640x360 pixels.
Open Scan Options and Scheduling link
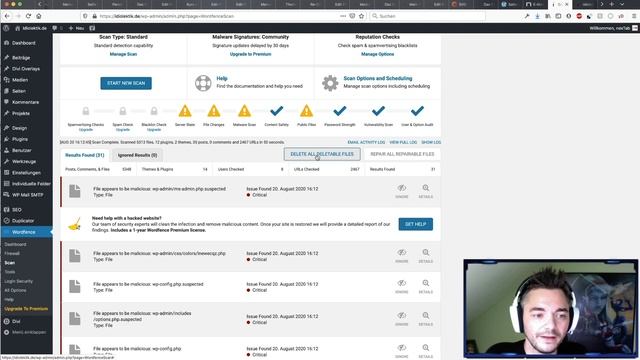[378, 78]
